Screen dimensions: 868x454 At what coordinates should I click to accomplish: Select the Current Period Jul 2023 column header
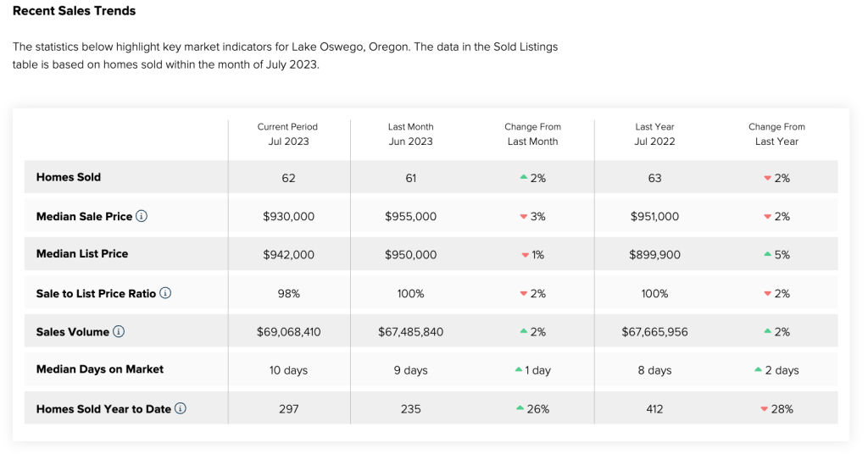pos(288,134)
